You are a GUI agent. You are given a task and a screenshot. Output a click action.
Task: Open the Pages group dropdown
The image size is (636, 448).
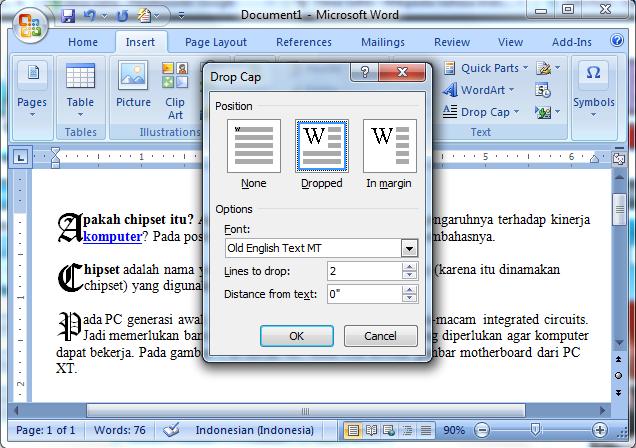[x=32, y=90]
